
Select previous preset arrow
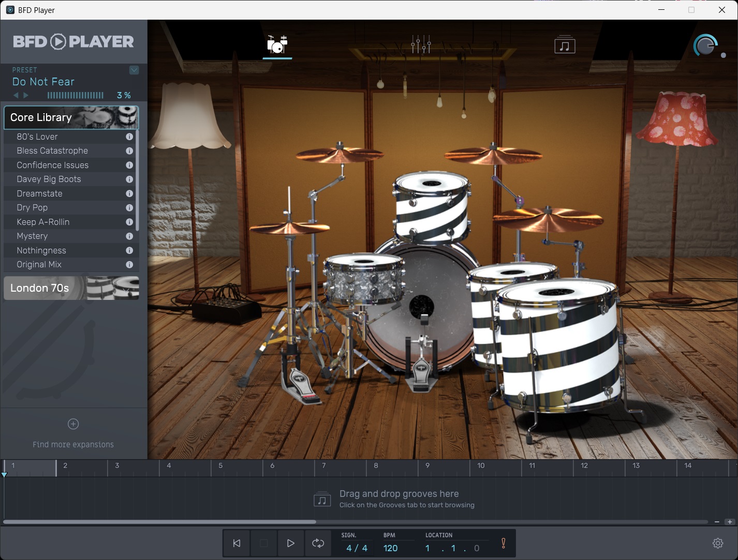pyautogui.click(x=16, y=95)
